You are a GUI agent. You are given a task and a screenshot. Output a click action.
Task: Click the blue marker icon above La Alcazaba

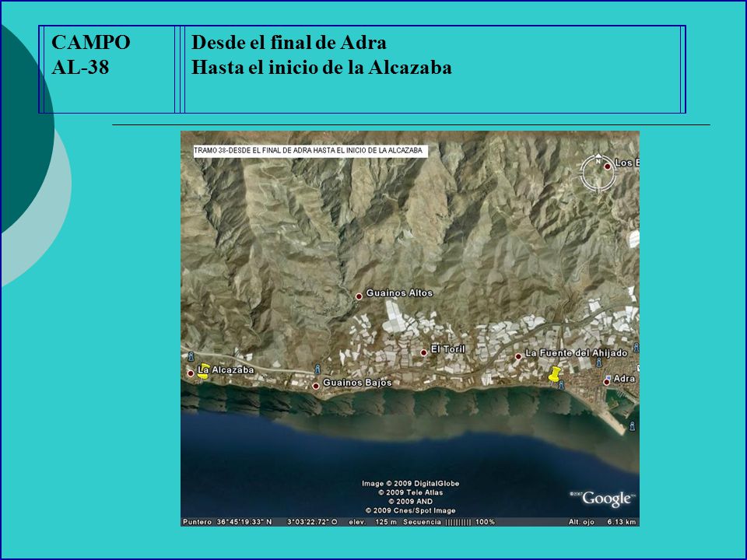[191, 355]
